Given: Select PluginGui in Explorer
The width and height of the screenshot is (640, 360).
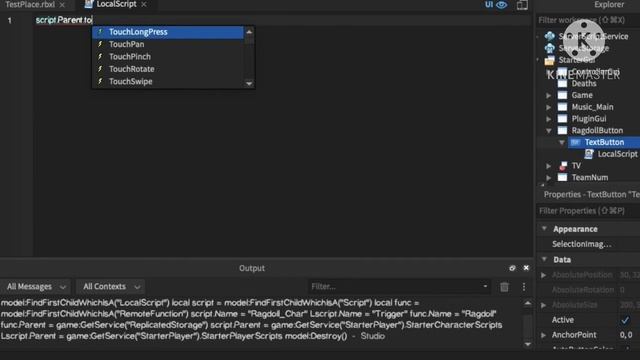Looking at the screenshot, I should 589,119.
